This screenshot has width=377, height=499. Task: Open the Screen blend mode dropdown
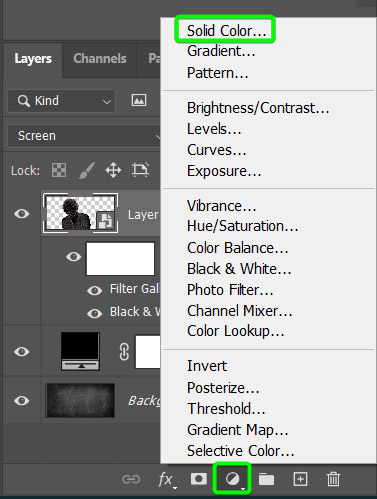coord(85,136)
